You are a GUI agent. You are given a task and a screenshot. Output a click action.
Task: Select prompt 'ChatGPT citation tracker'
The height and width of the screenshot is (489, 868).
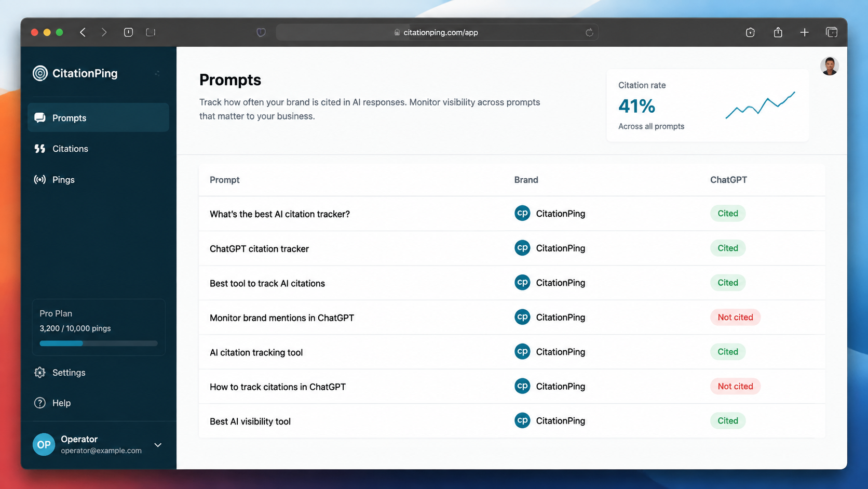(259, 248)
